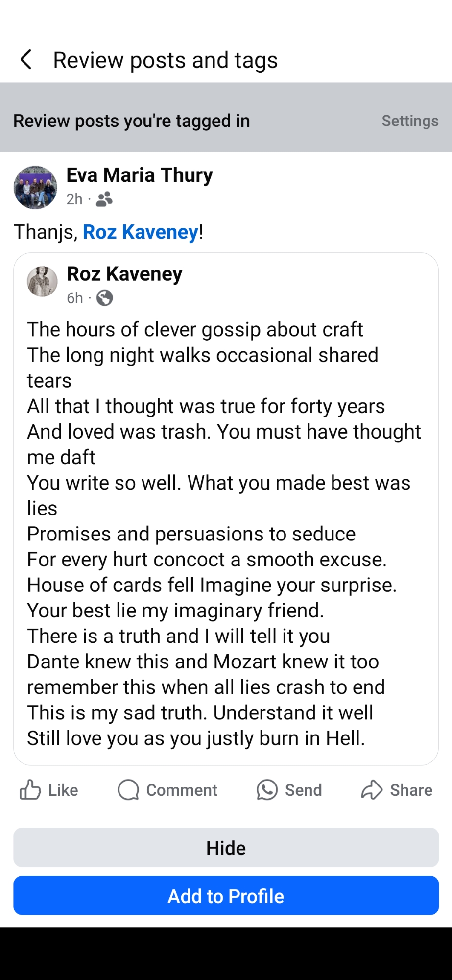
Task: Open Roz Kaveney's avatar thumbnail
Action: [x=42, y=282]
